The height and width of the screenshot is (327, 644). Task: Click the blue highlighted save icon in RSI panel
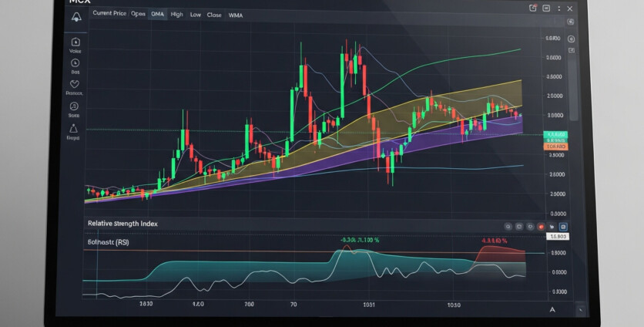click(x=564, y=227)
